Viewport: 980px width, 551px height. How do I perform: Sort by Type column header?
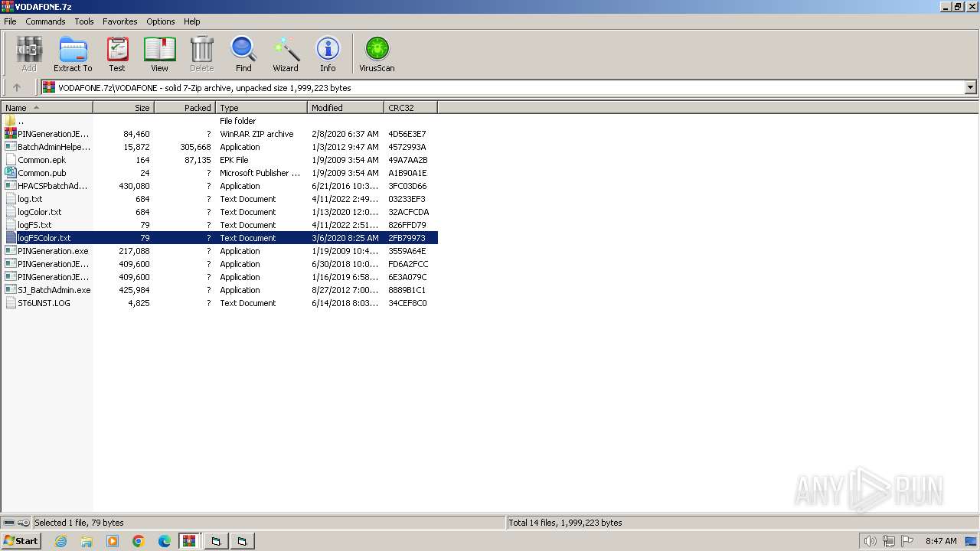[x=261, y=108]
